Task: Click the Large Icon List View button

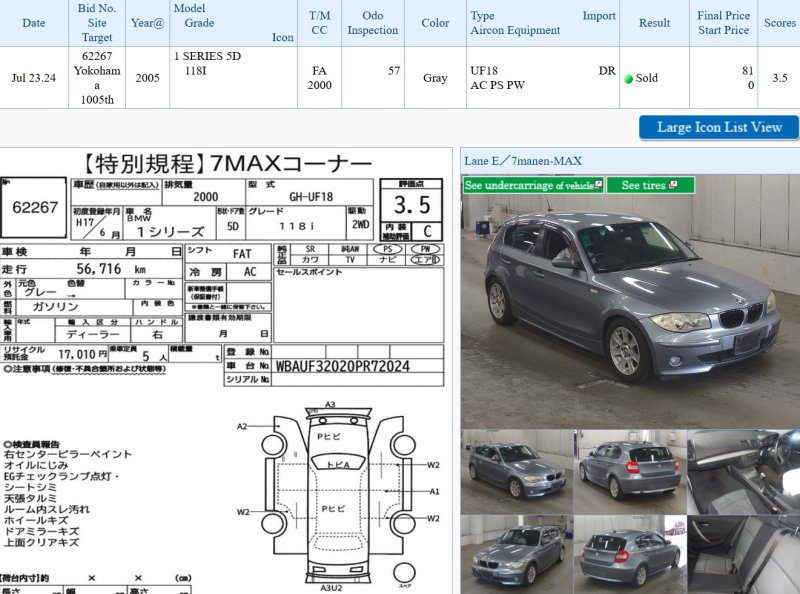Action: (718, 127)
